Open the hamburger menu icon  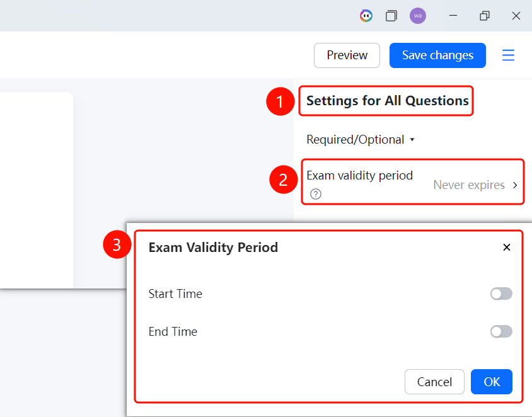tap(508, 55)
